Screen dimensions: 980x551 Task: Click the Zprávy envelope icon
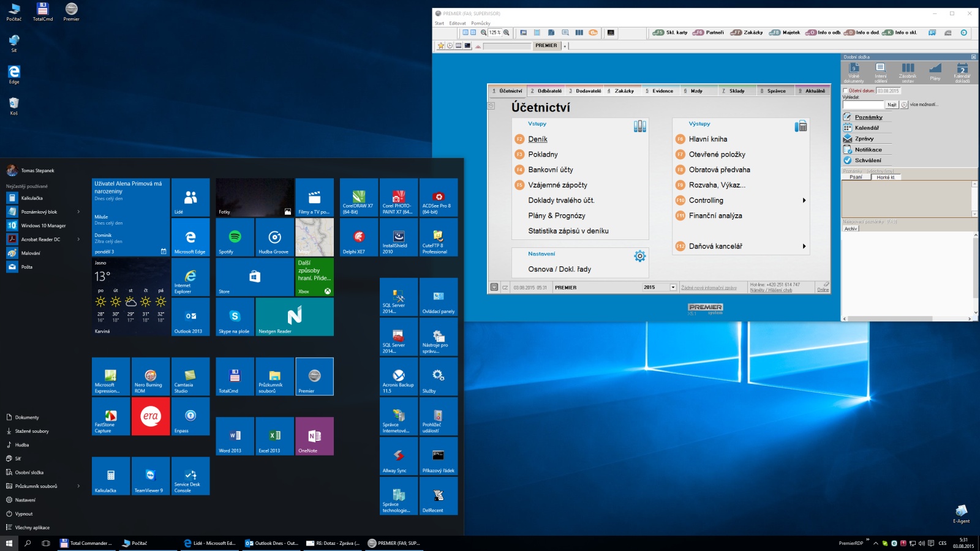point(848,139)
